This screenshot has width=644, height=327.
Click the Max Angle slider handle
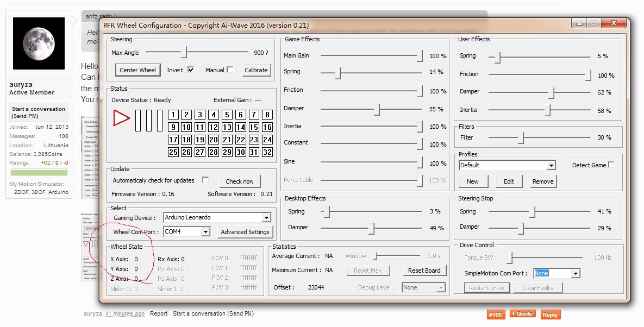coord(184,53)
